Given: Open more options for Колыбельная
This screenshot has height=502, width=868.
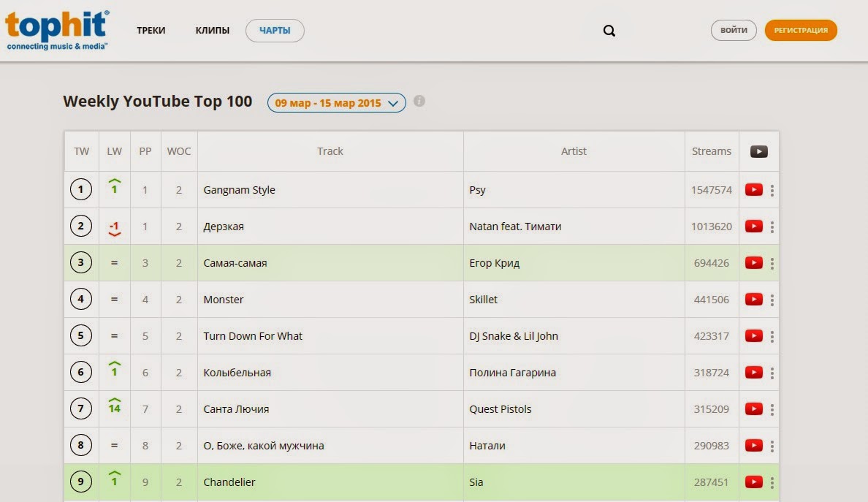Looking at the screenshot, I should [772, 373].
